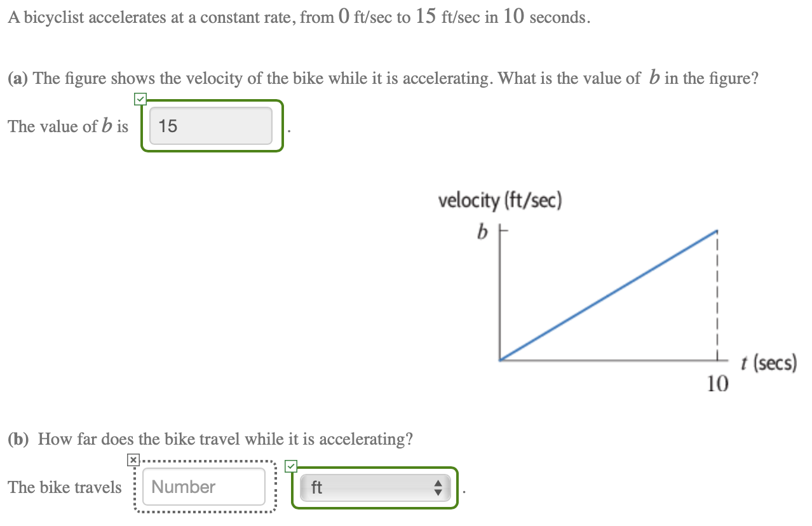Viewport: 812px width, 526px height.
Task: Click the green checkmark badge above the ft units dropdown
Action: tap(292, 466)
